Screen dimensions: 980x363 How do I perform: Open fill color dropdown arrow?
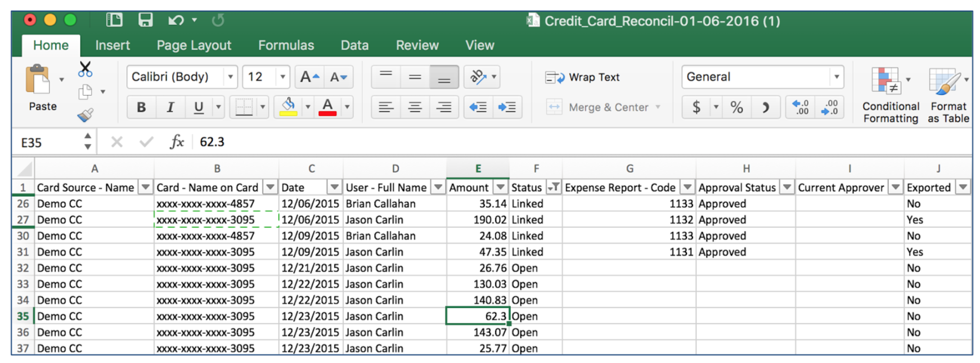[308, 107]
